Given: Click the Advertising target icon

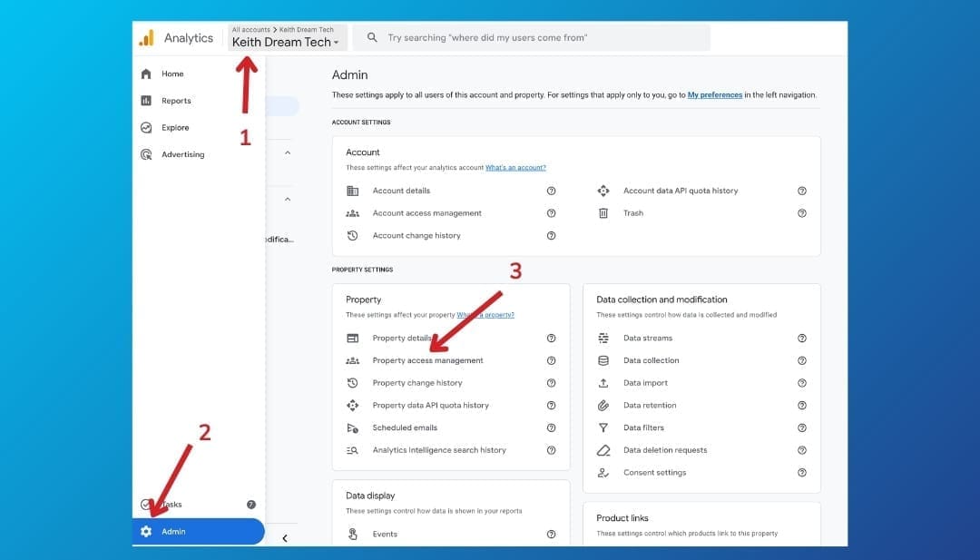Looking at the screenshot, I should (x=146, y=154).
